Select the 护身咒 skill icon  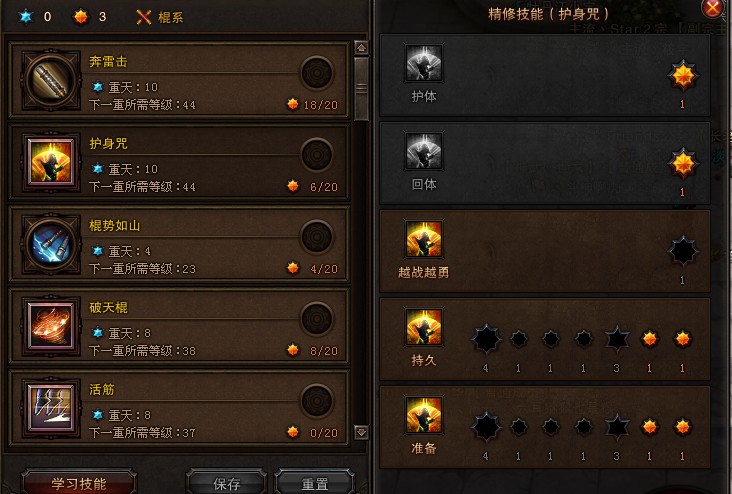51,162
